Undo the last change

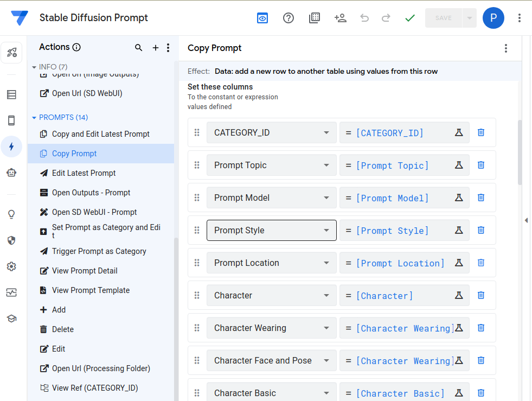click(x=364, y=18)
